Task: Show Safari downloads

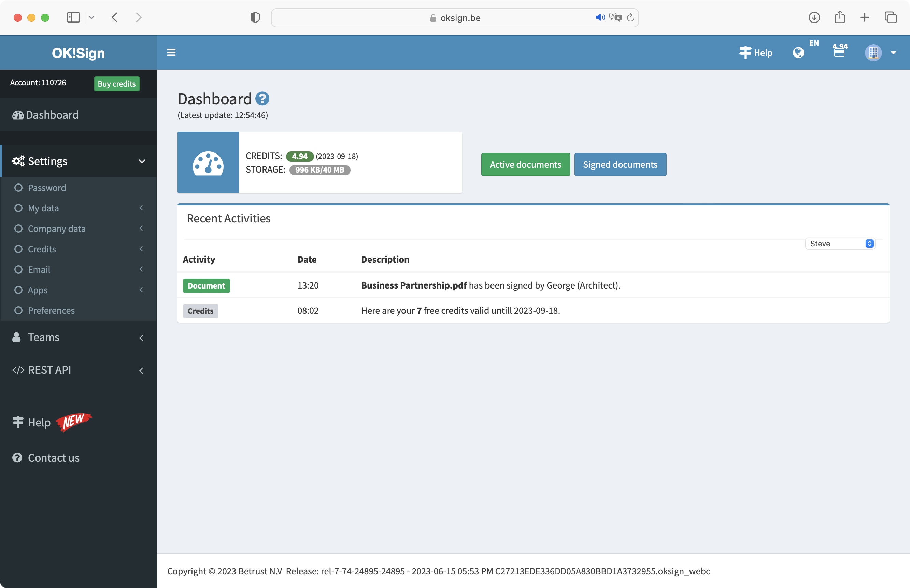Action: 814,17
